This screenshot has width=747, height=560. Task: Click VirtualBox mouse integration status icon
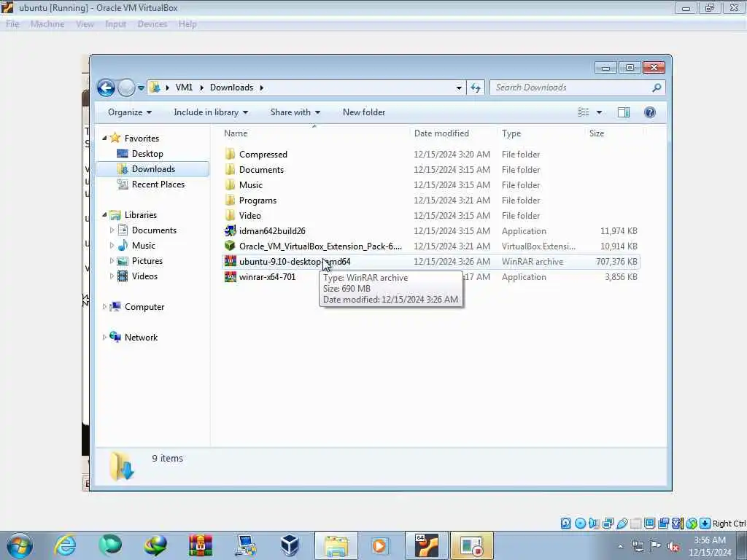click(692, 524)
